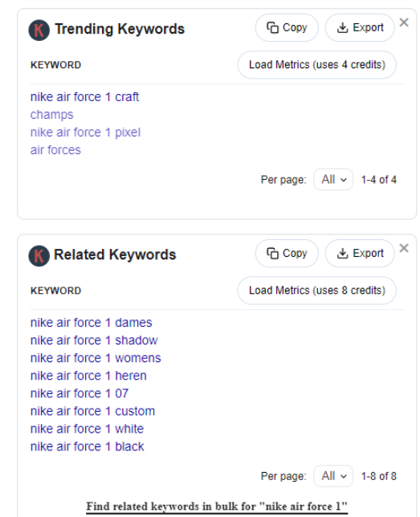
Task: Copy the Trending Keywords list
Action: tap(287, 27)
